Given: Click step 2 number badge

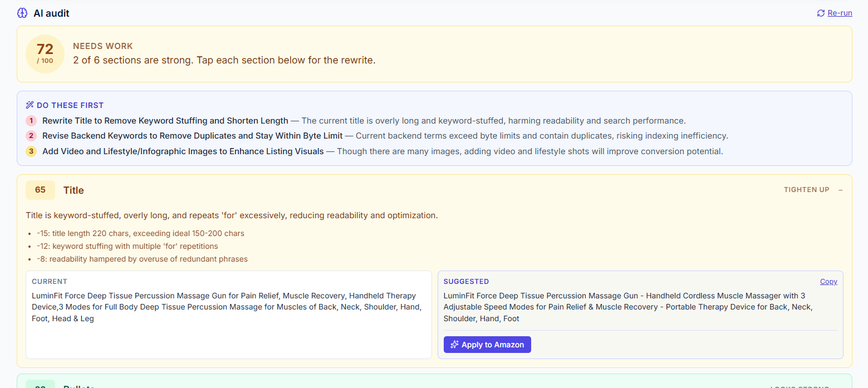Looking at the screenshot, I should point(31,136).
